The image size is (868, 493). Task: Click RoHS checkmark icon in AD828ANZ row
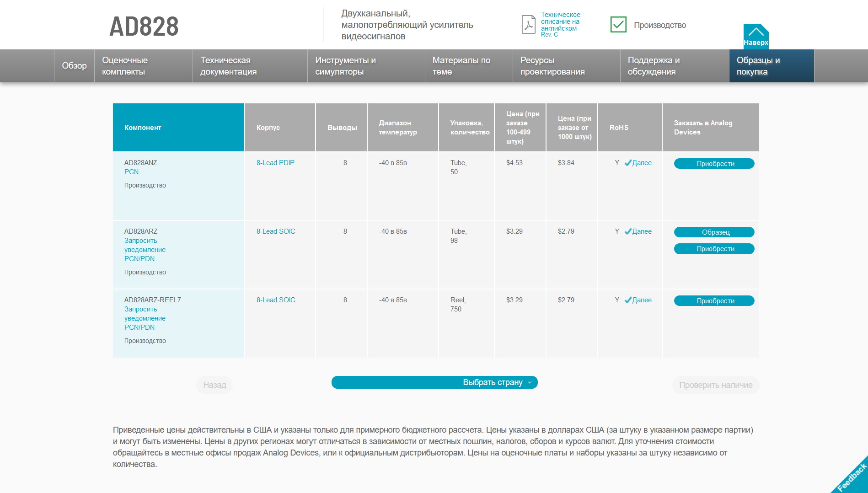coord(628,163)
